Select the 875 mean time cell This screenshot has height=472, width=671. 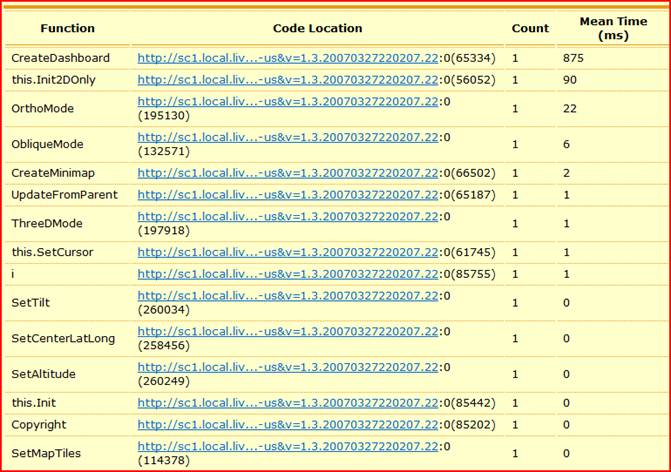[x=573, y=58]
